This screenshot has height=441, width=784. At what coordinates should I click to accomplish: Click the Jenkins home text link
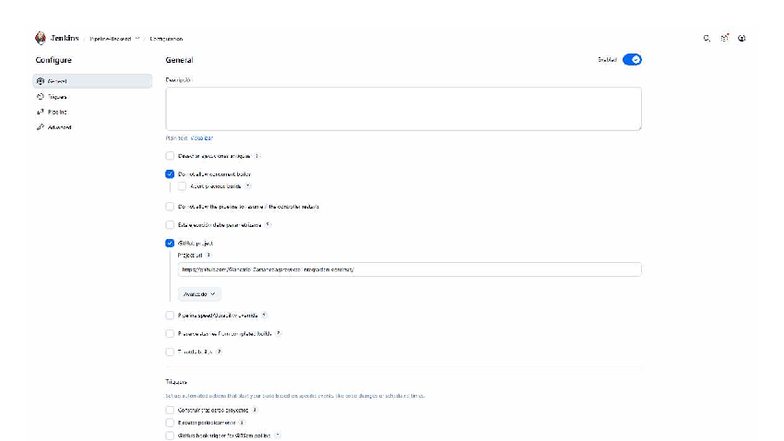64,38
